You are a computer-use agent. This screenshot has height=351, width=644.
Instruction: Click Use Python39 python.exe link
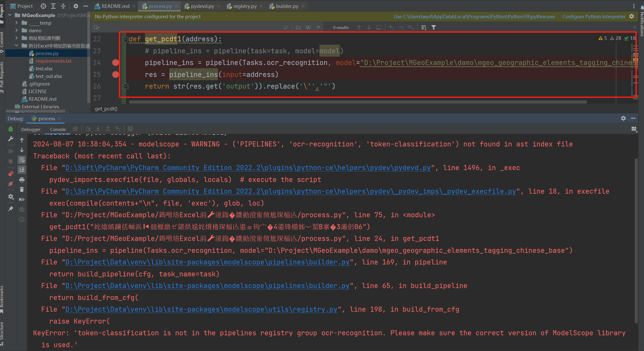pyautogui.click(x=474, y=16)
